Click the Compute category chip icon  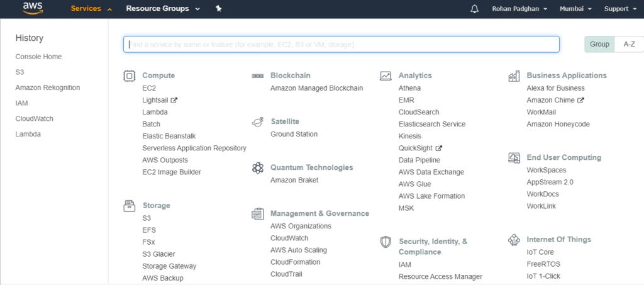(x=130, y=76)
